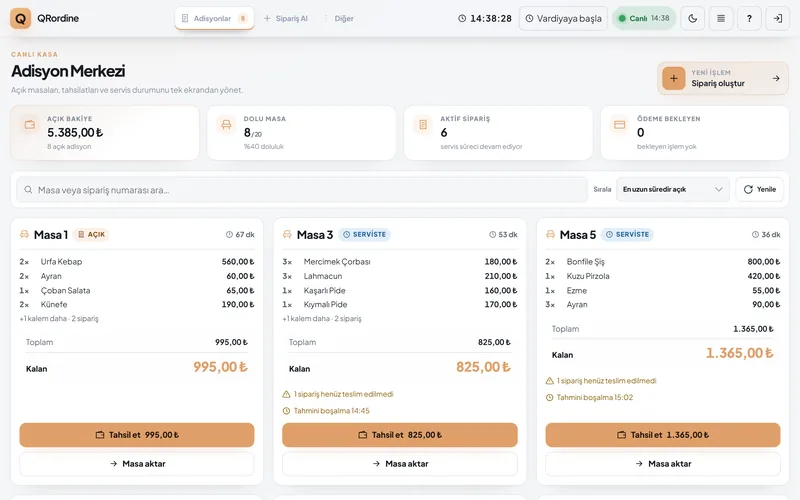Click the AÇIK badge on Masa 1
This screenshot has width=800, height=500.
click(91, 234)
